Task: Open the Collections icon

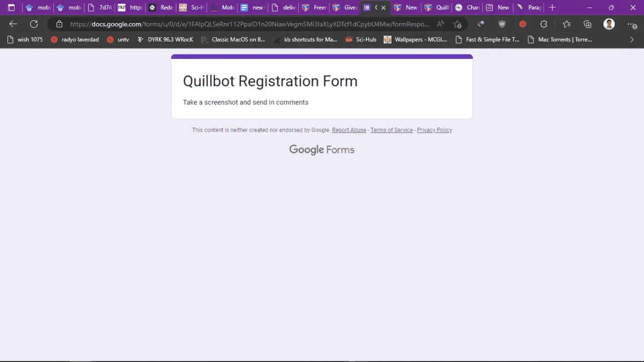Action: (x=587, y=24)
